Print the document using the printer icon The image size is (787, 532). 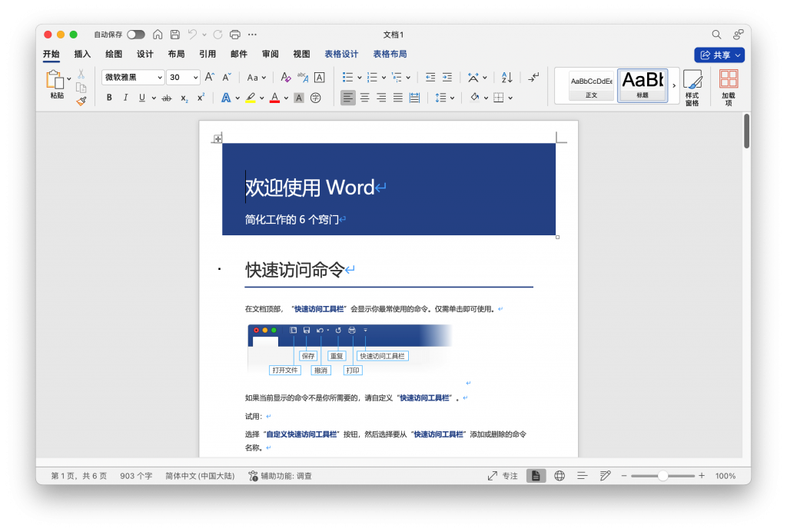(235, 34)
